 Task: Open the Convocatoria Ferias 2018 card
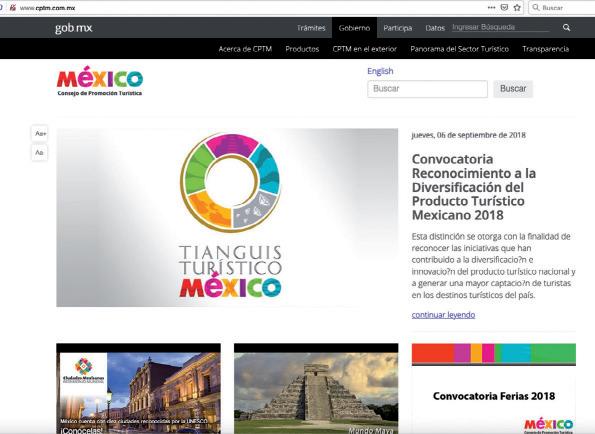[x=494, y=389]
